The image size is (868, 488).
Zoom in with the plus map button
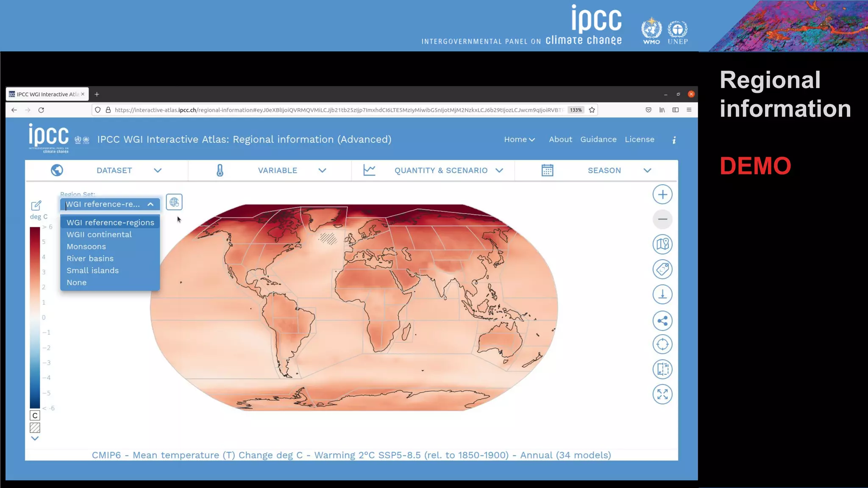(662, 194)
